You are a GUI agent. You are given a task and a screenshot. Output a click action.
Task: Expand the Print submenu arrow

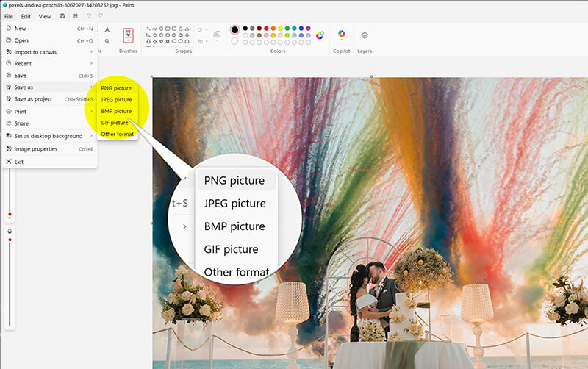[x=91, y=112]
